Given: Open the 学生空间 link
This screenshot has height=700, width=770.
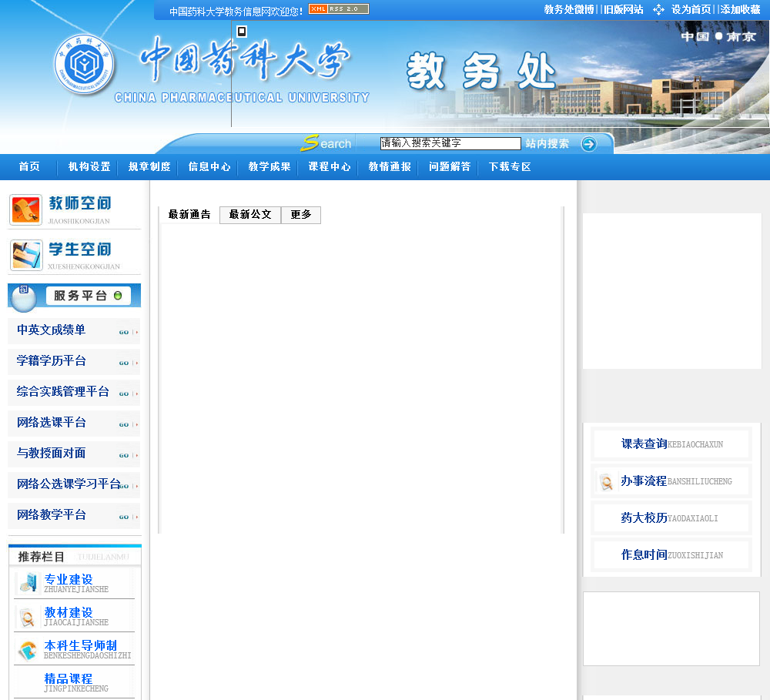Looking at the screenshot, I should 80,249.
